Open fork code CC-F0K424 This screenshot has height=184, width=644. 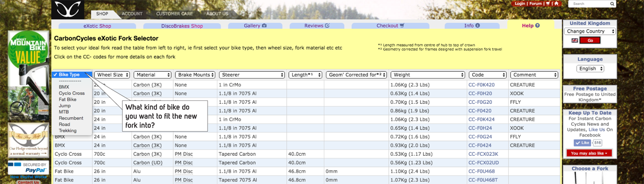pos(482,119)
